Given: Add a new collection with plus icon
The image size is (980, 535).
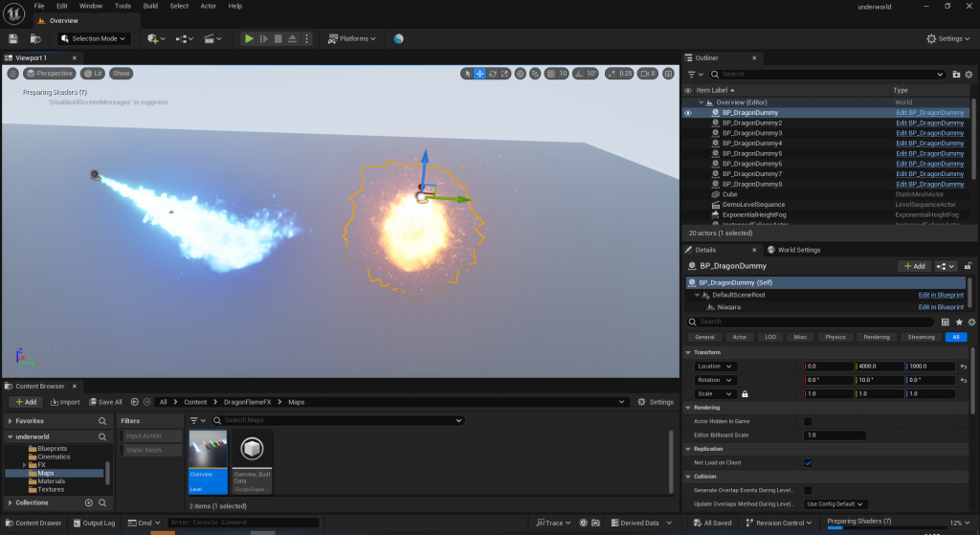Looking at the screenshot, I should point(89,502).
